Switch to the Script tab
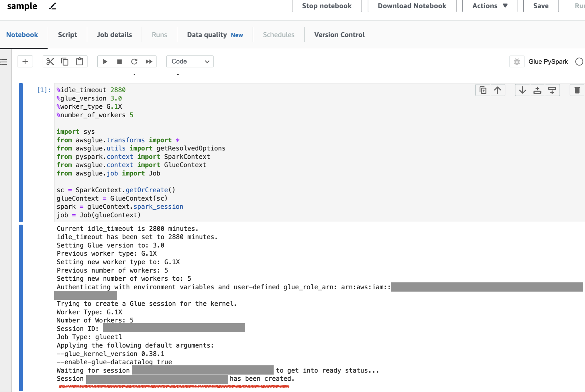The image size is (585, 392). [67, 35]
